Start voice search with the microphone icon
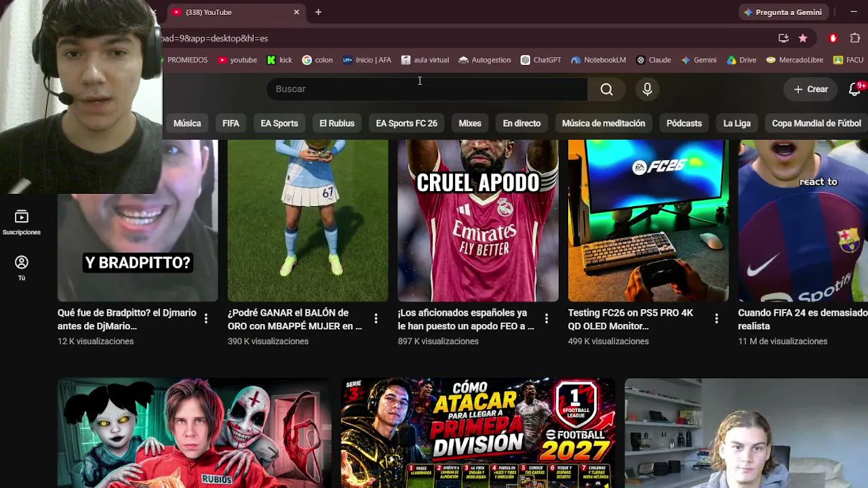 coord(647,89)
